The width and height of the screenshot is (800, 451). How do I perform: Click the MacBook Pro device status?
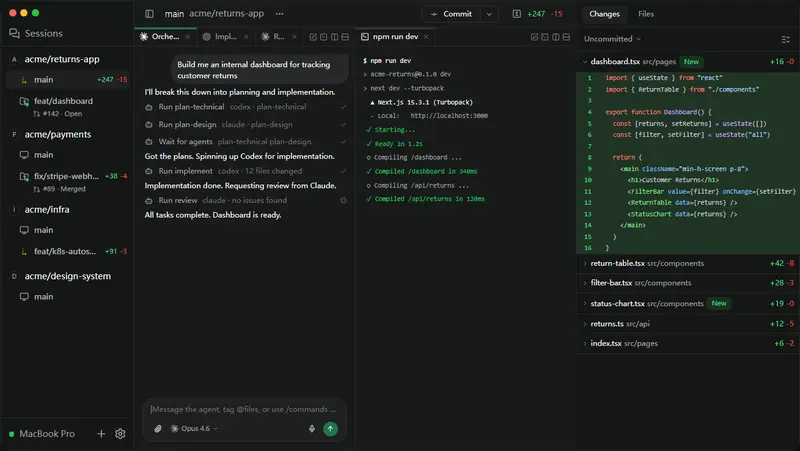[x=42, y=434]
